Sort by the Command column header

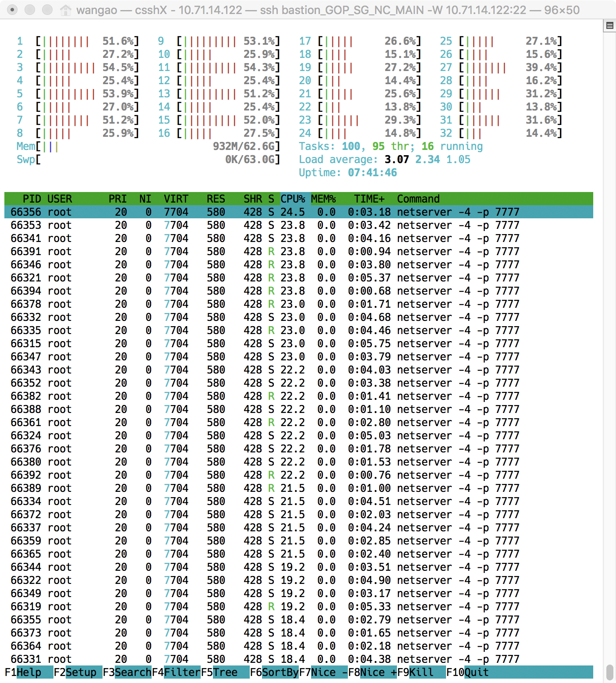tap(418, 199)
